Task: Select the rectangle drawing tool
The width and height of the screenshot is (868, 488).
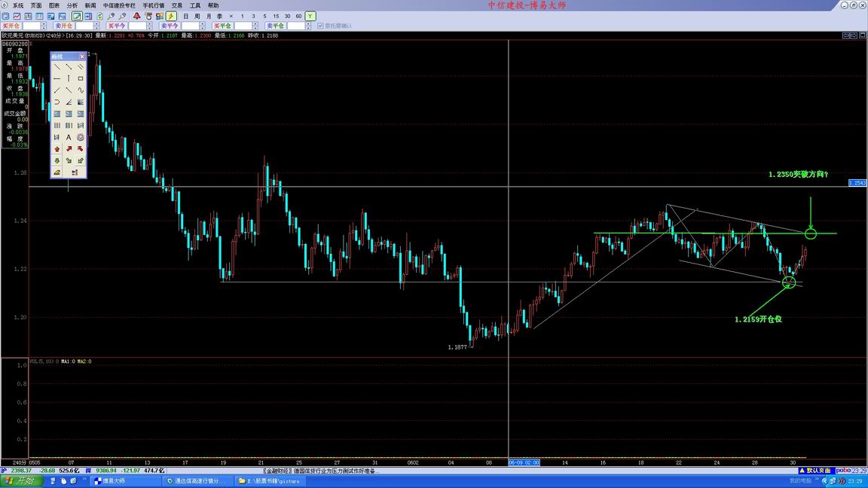Action: (x=81, y=78)
